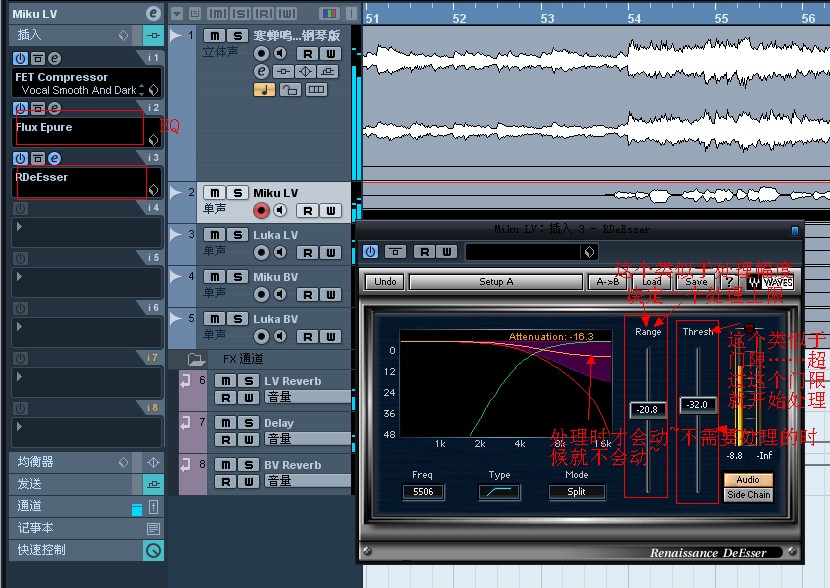Collapse the FX 通道 folder

[x=196, y=359]
